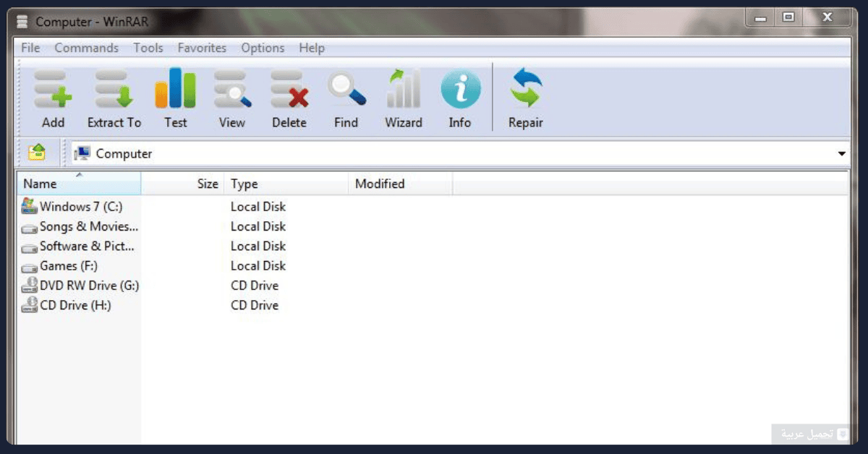Launch the Wizard tool
Image resolution: width=868 pixels, height=454 pixels.
click(404, 90)
